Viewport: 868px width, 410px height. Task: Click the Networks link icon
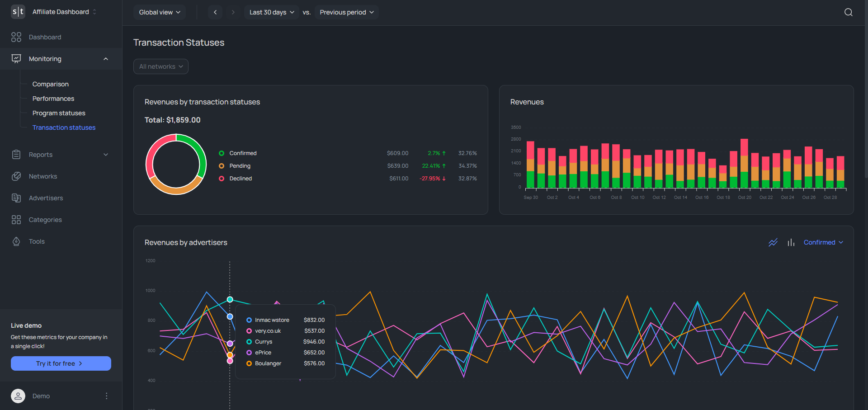tap(16, 176)
